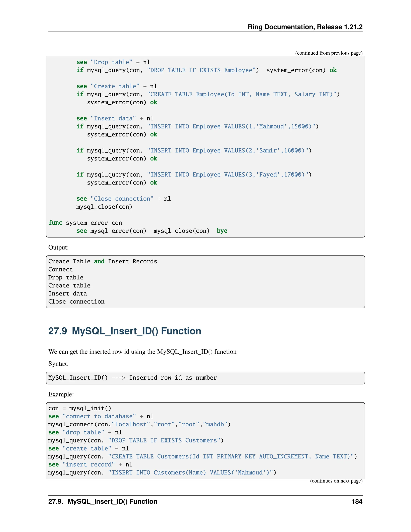This screenshot has width=411, height=532.
Task: Click 'Create Table and Insert Records' output line
Action: click(103, 261)
